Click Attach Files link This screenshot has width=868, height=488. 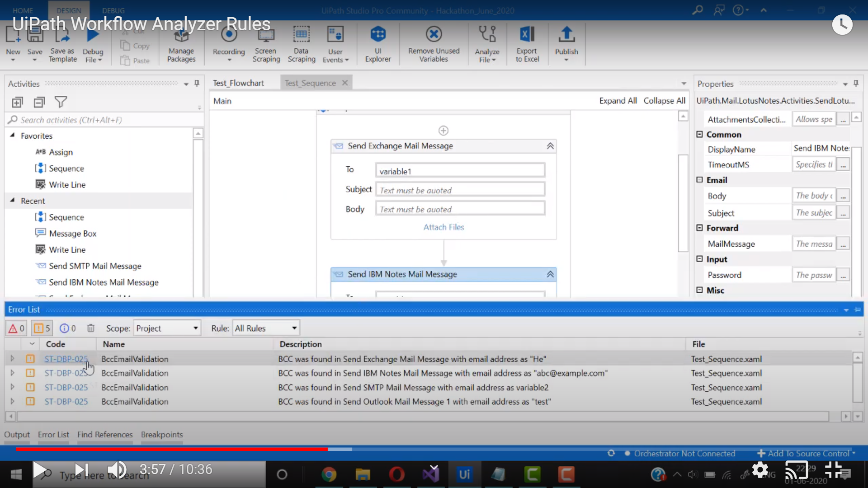443,227
